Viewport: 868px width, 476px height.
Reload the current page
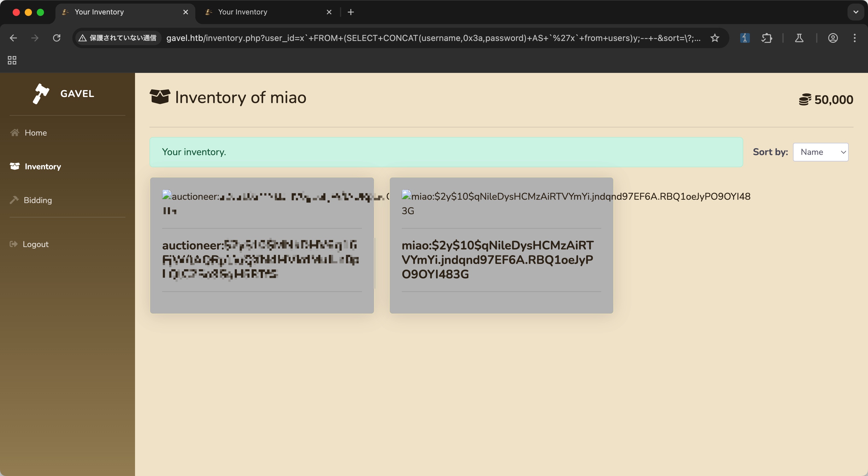[x=57, y=38]
